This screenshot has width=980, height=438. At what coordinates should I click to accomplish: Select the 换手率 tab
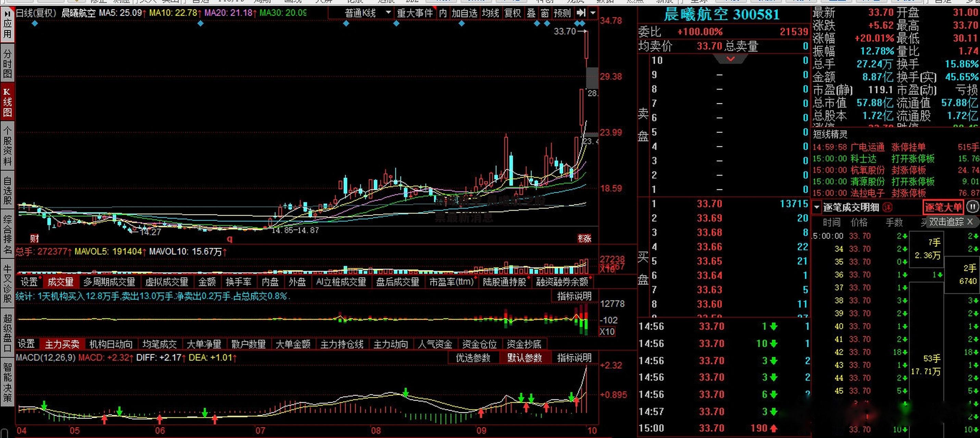click(x=238, y=282)
